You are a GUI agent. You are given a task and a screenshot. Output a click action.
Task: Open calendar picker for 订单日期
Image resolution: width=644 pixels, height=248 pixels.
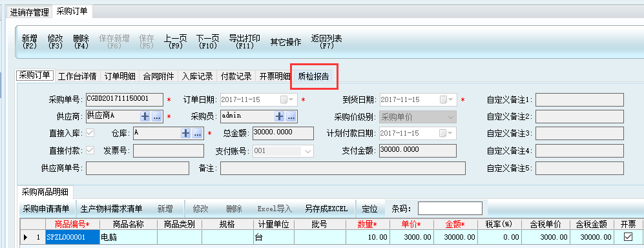point(284,99)
